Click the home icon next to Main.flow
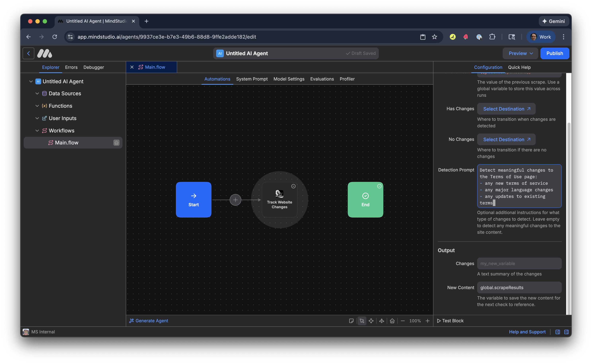This screenshot has width=592, height=364. pos(117,142)
